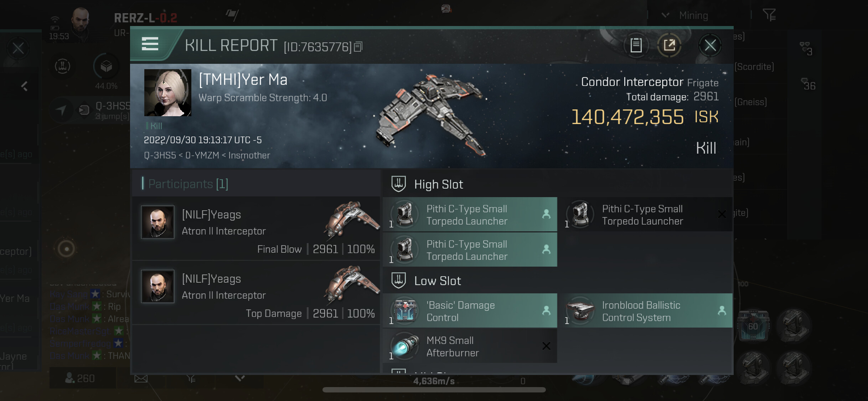Tap the destroyed Pithi Torpedo Launcher entry
The image size is (868, 401).
(x=645, y=215)
